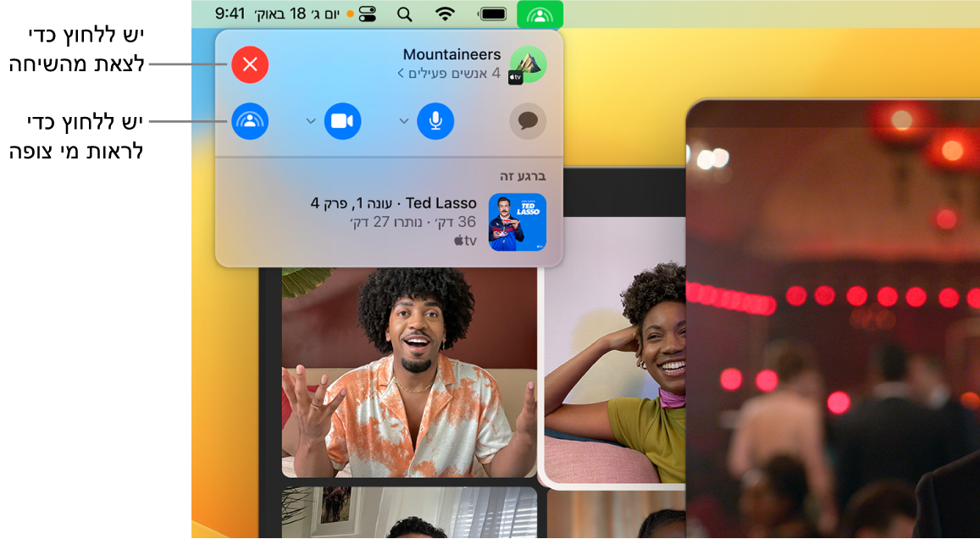This screenshot has width=980, height=539.
Task: Open the camera options chevron
Action: (311, 120)
